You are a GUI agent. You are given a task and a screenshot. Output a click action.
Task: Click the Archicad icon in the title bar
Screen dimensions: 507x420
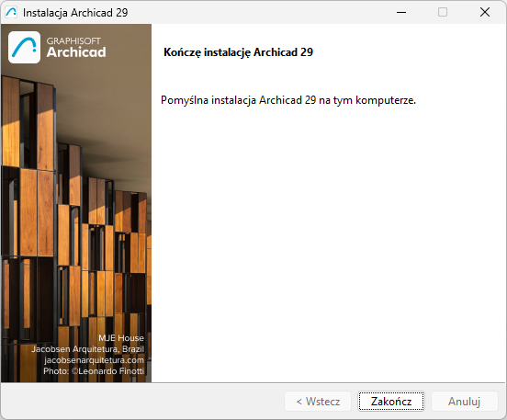coord(11,12)
